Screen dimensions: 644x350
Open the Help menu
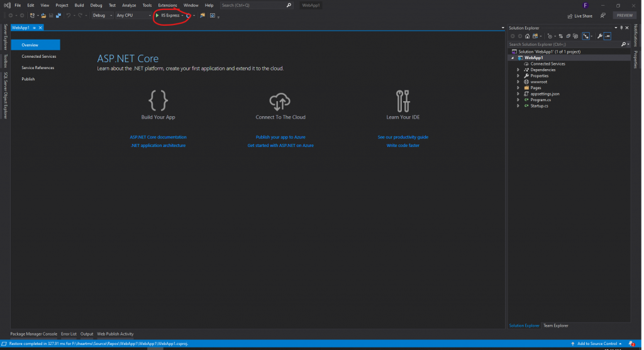click(209, 5)
